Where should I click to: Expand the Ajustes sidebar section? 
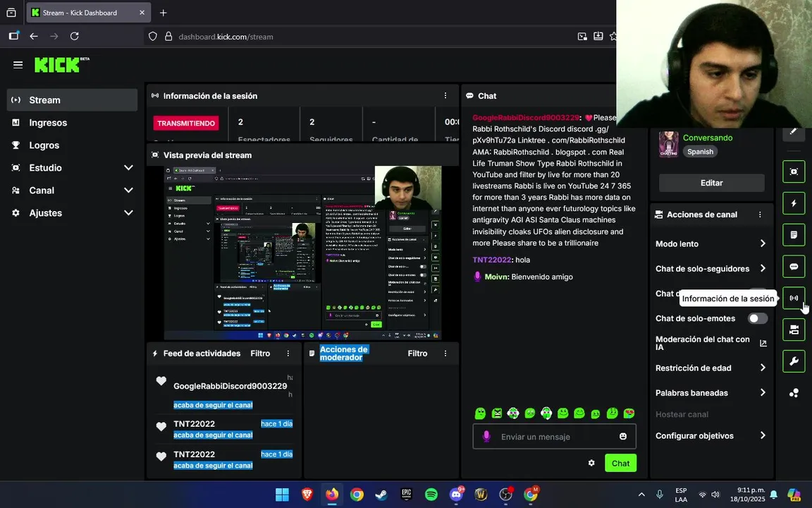(128, 212)
